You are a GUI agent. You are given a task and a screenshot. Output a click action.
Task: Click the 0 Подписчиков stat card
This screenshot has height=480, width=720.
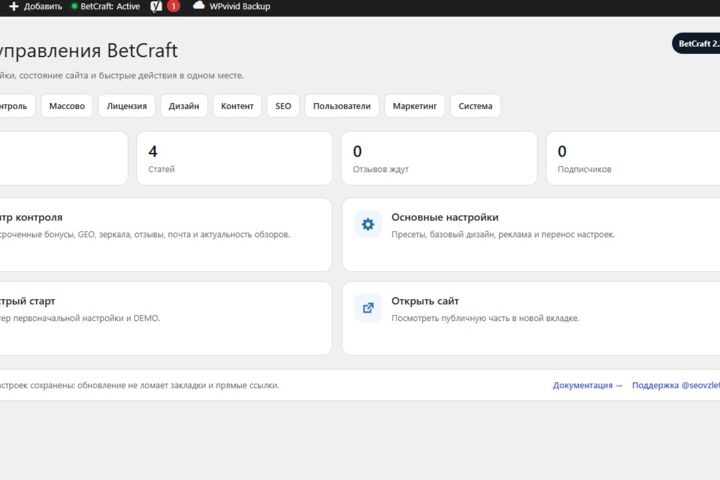tap(633, 158)
